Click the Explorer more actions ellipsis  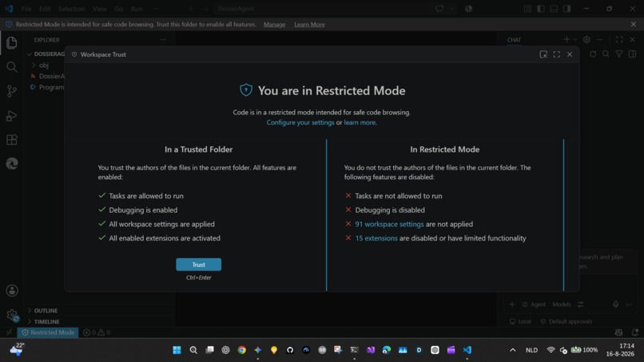click(163, 39)
